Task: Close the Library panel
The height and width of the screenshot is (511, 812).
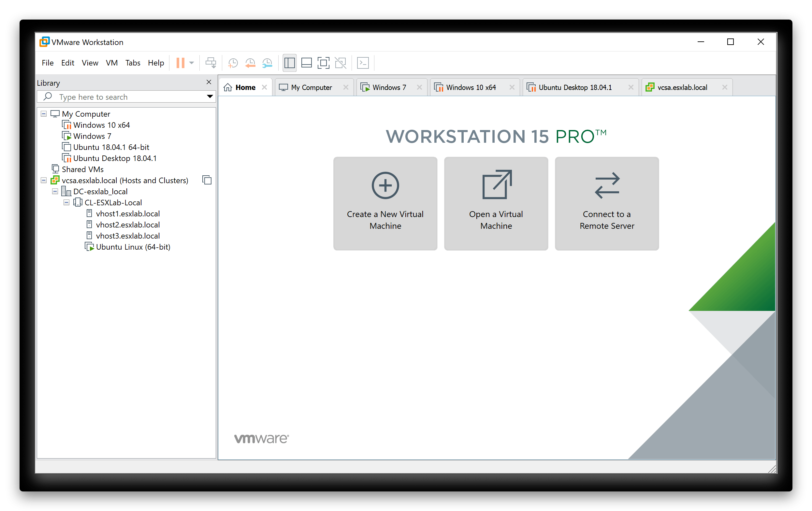Action: (209, 82)
